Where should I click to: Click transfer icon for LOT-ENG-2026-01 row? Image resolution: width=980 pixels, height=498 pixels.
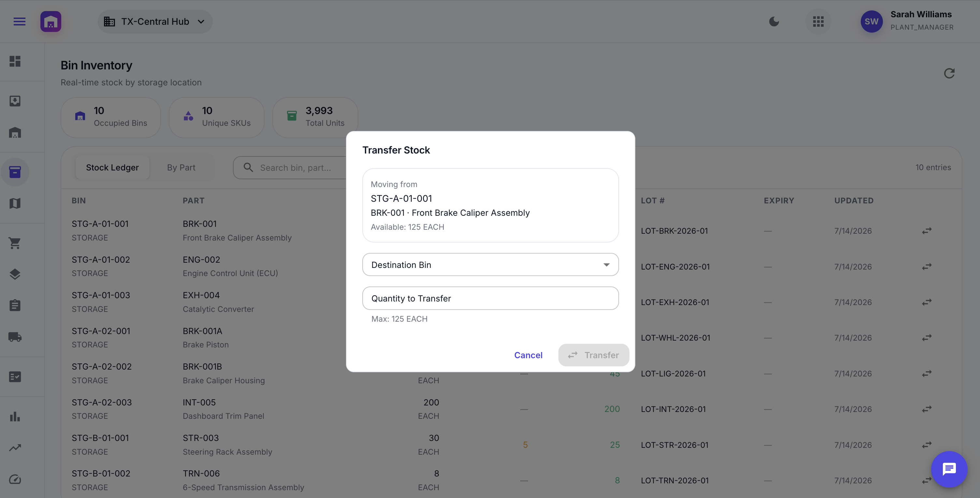(927, 267)
